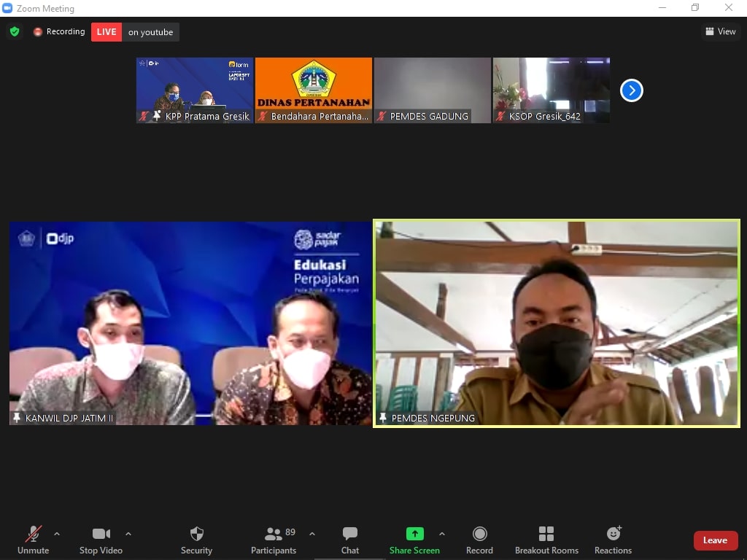Select the PEMDES NGEPUNG pinned video
The width and height of the screenshot is (747, 560).
tap(556, 324)
